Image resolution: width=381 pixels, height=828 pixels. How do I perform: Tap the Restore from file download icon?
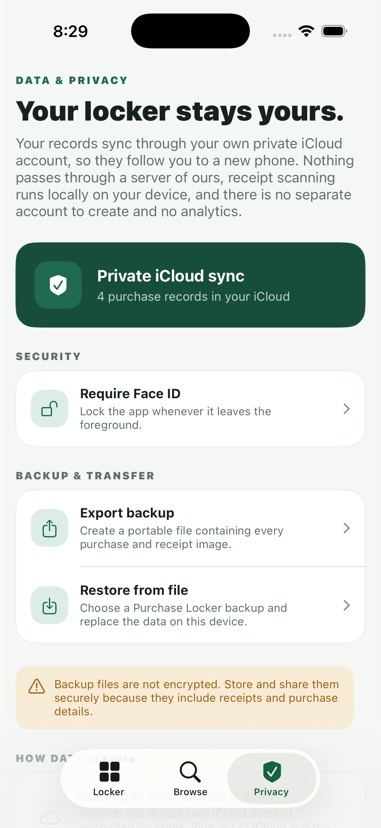pos(50,605)
